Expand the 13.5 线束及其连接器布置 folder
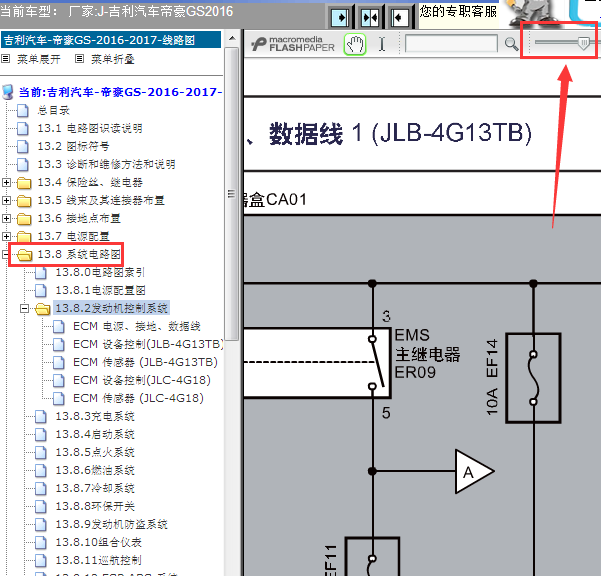Image resolution: width=601 pixels, height=576 pixels. tap(6, 200)
